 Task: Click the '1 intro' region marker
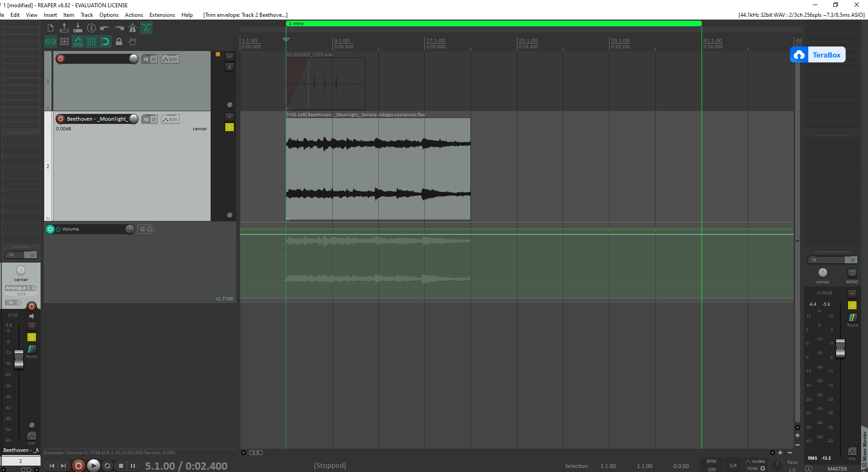[x=494, y=24]
